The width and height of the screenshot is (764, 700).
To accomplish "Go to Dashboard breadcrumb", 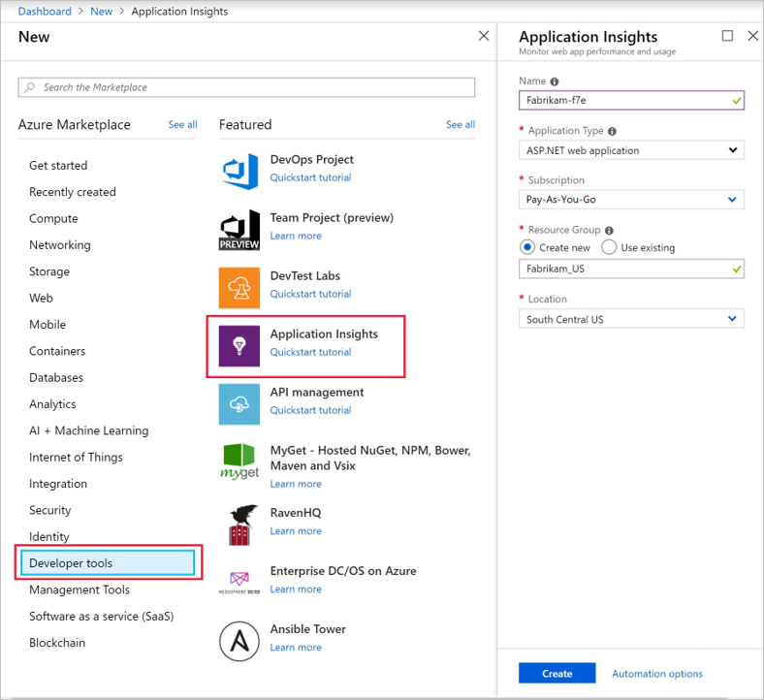I will tap(45, 12).
